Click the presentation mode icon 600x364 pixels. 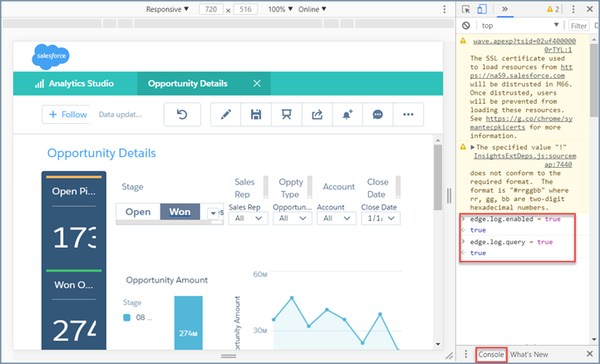point(286,115)
